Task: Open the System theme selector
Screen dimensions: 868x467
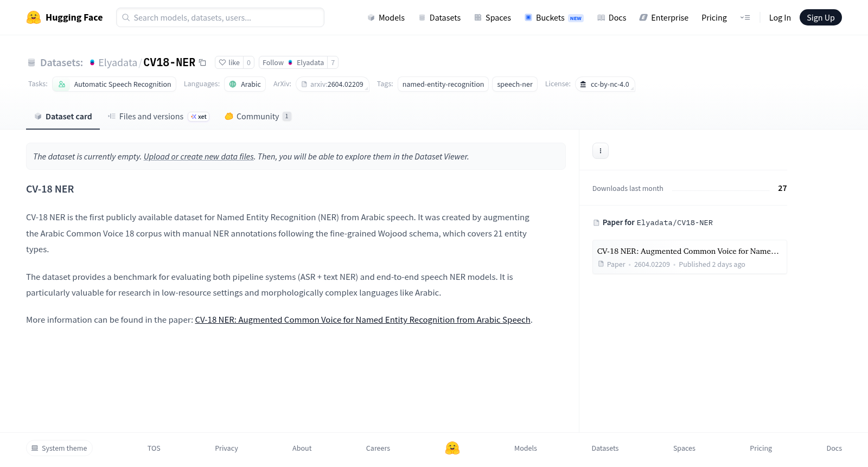Action: click(59, 448)
